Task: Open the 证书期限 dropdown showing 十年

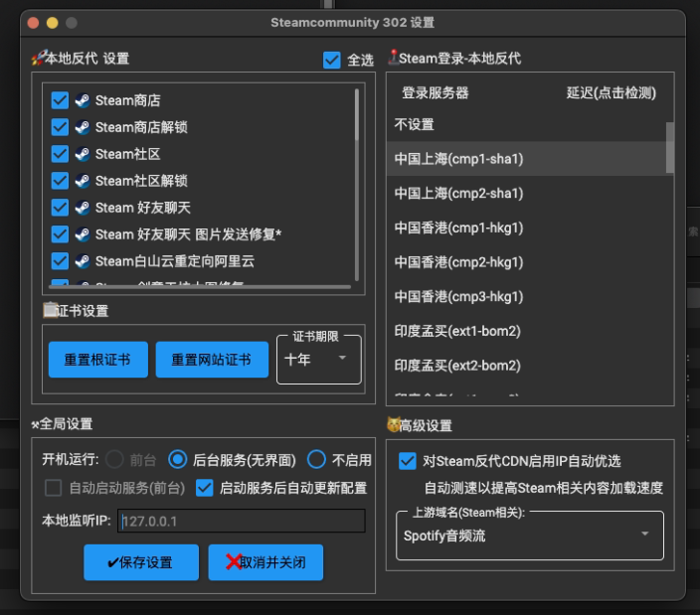Action: pos(319,360)
